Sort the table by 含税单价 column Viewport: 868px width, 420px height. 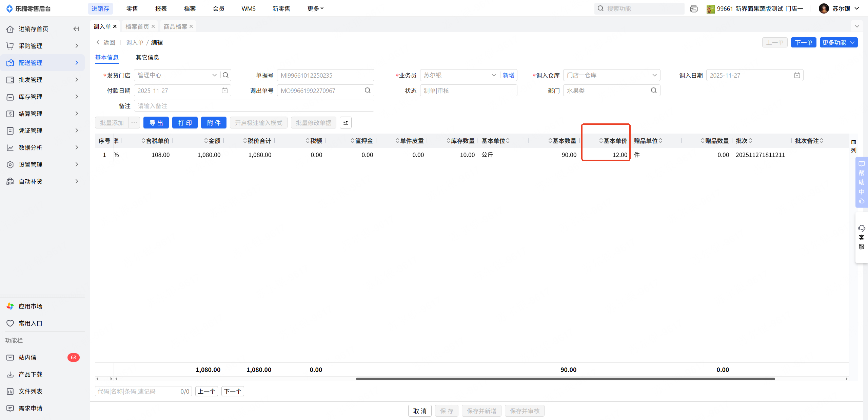click(x=143, y=141)
